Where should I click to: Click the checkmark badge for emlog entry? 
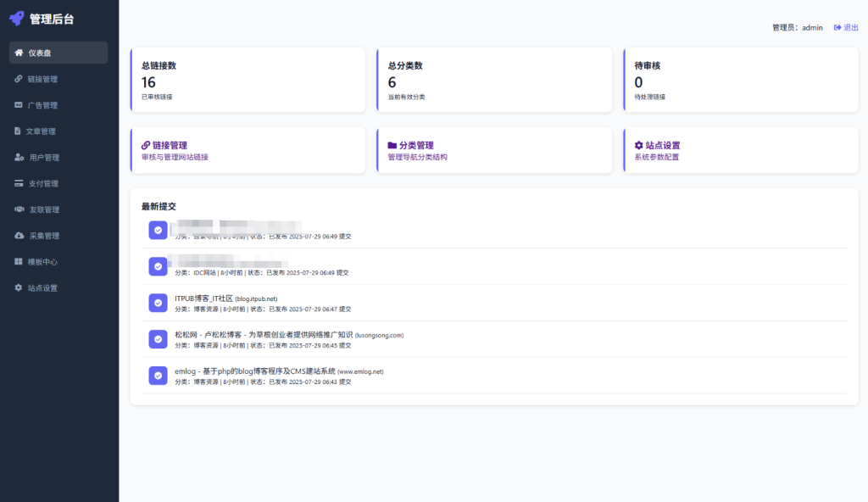[x=158, y=376]
